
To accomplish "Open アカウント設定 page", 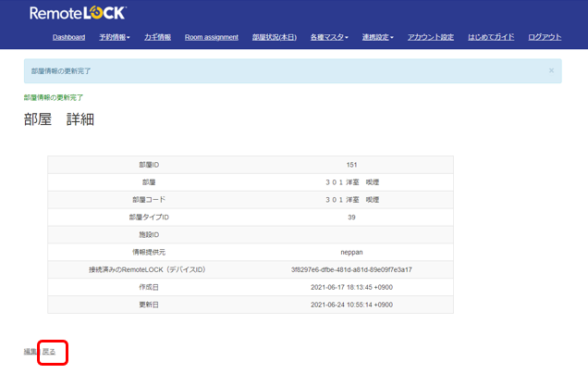I will [431, 37].
